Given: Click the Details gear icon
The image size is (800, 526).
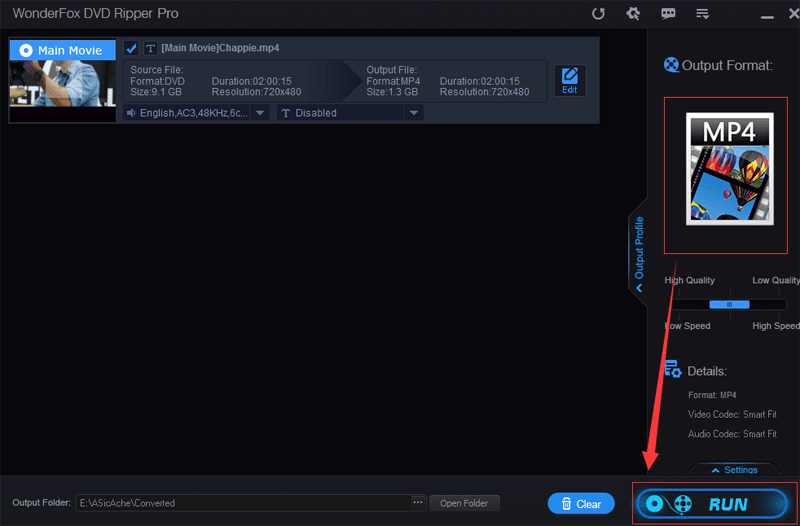Looking at the screenshot, I should point(672,369).
